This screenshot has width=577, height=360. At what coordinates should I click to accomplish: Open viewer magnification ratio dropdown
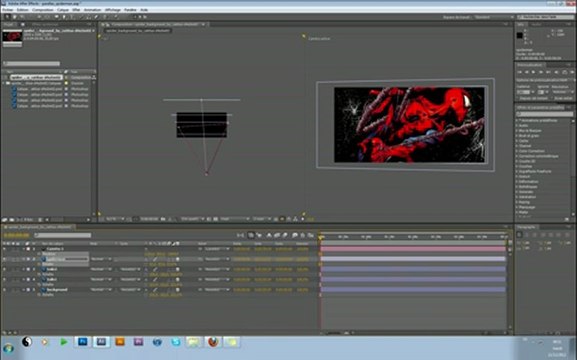(x=115, y=219)
